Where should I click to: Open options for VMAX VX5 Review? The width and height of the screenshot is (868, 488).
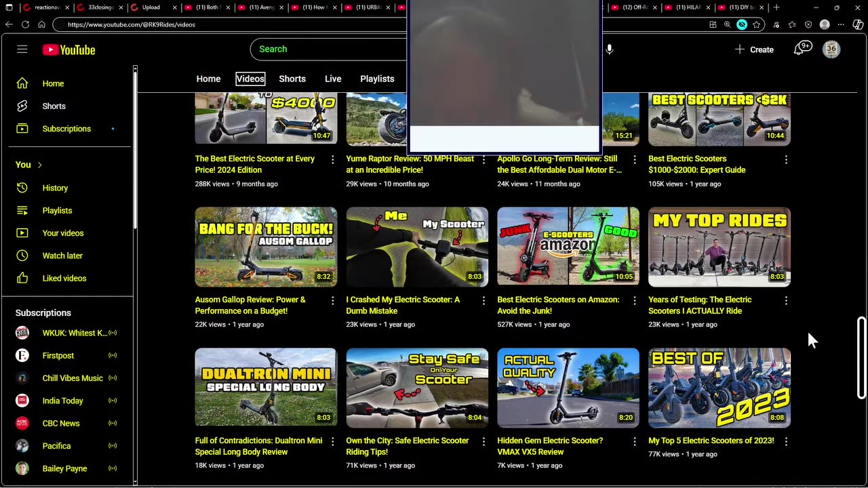(x=635, y=441)
